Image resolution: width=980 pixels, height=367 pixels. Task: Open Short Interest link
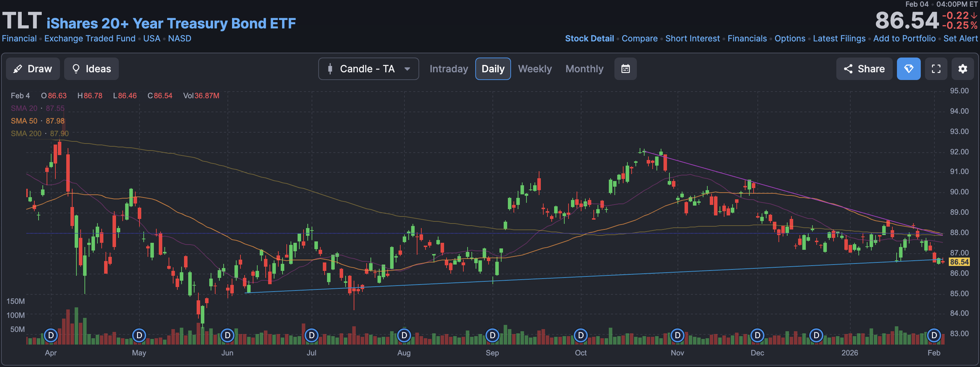(x=692, y=39)
